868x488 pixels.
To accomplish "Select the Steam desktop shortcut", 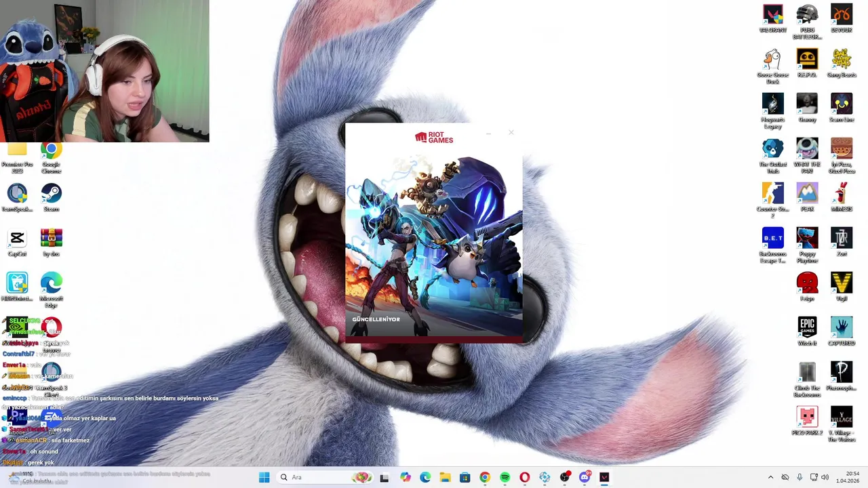I will coord(51,197).
